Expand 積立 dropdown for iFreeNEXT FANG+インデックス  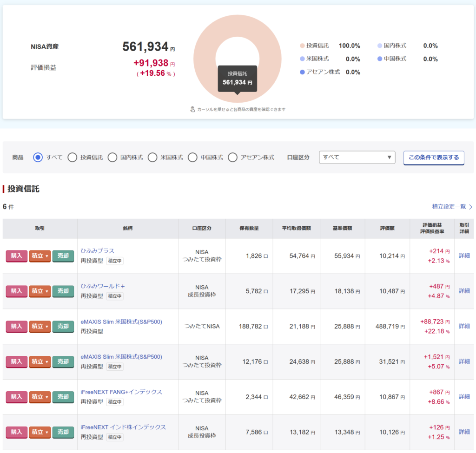click(x=40, y=397)
